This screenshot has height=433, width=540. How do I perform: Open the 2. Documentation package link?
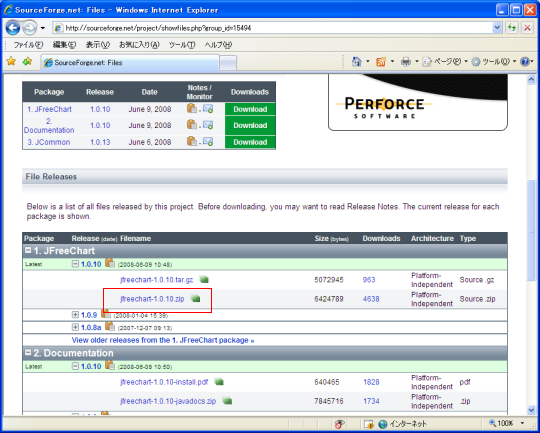point(49,126)
